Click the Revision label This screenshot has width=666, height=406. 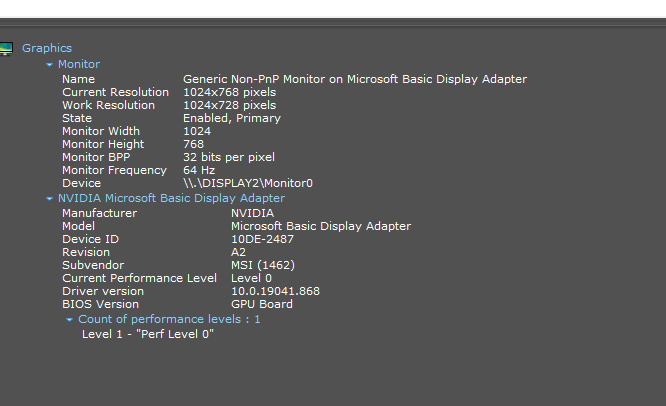pyautogui.click(x=86, y=252)
